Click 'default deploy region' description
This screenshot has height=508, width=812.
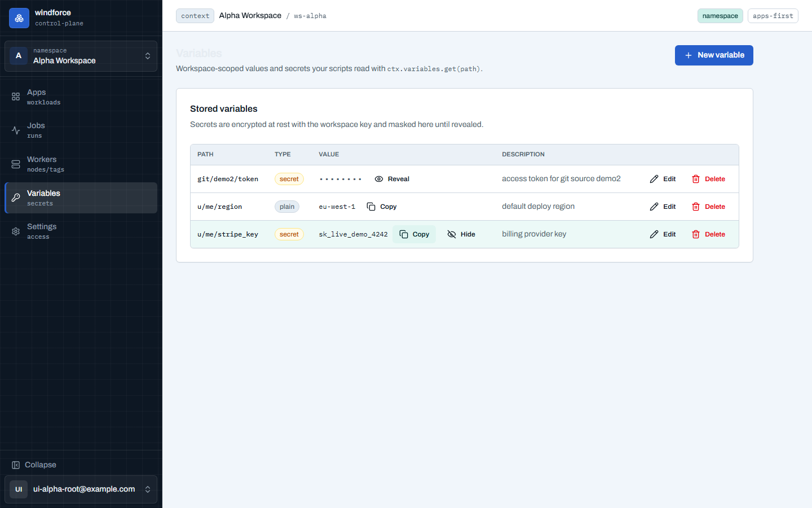pyautogui.click(x=539, y=207)
